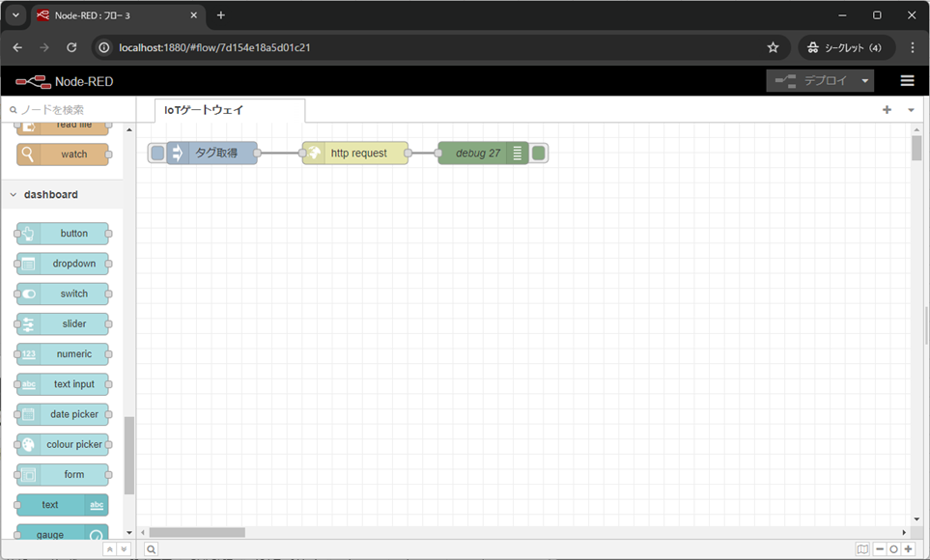The image size is (930, 560).
Task: Add the gauge dashboard node
Action: (63, 532)
